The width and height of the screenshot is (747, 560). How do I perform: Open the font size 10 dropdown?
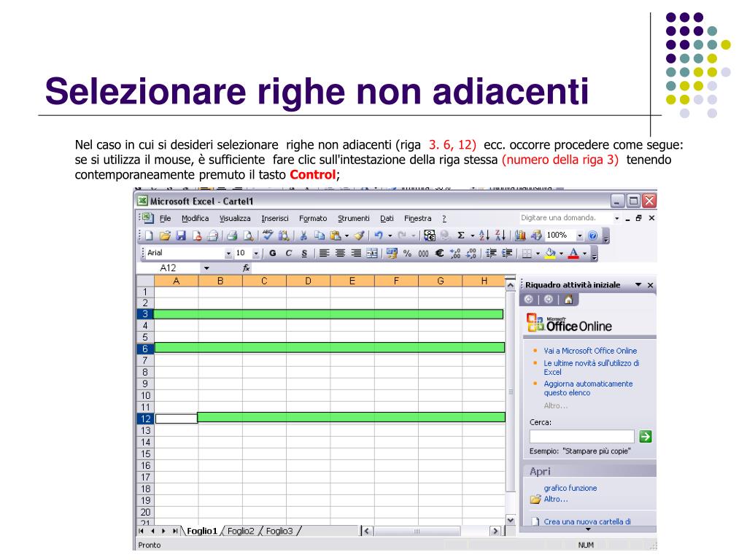[256, 253]
